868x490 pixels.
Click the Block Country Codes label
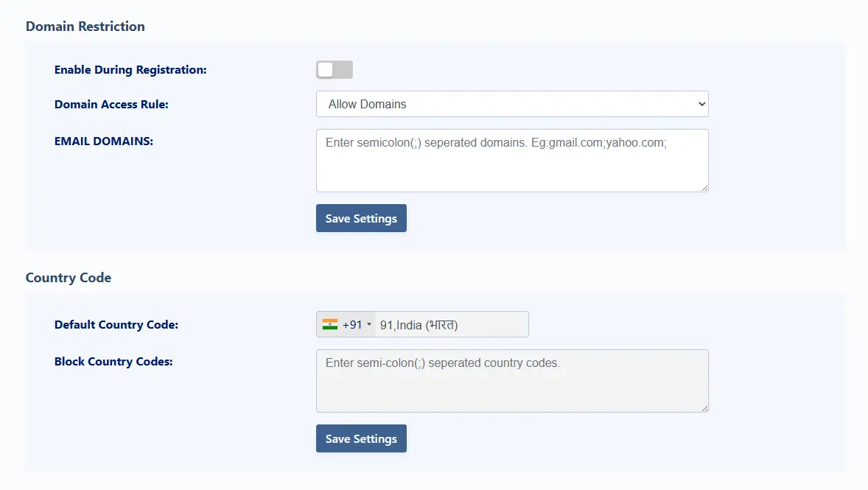(113, 362)
